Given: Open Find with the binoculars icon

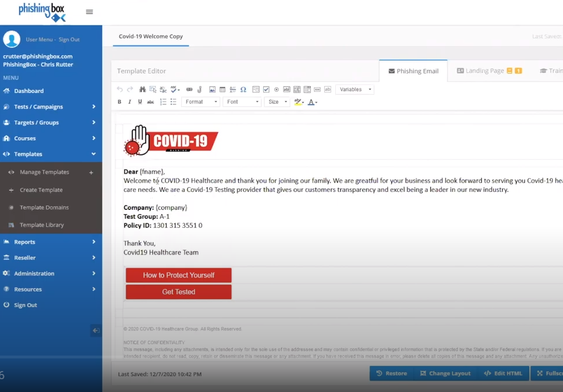Looking at the screenshot, I should point(143,89).
